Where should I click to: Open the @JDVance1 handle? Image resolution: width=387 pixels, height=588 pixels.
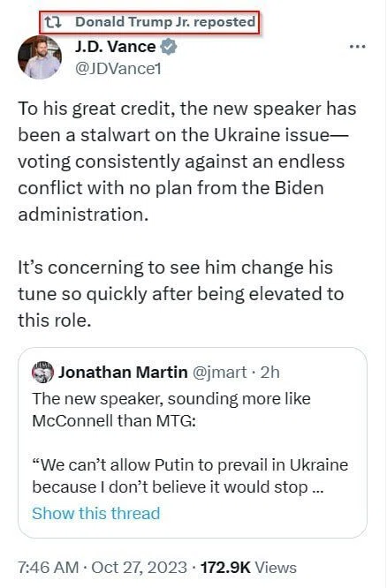(118, 69)
